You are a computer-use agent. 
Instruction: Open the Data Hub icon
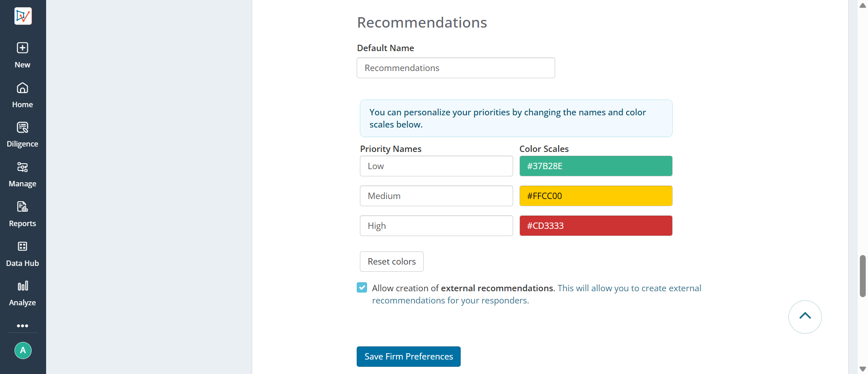pos(23,246)
